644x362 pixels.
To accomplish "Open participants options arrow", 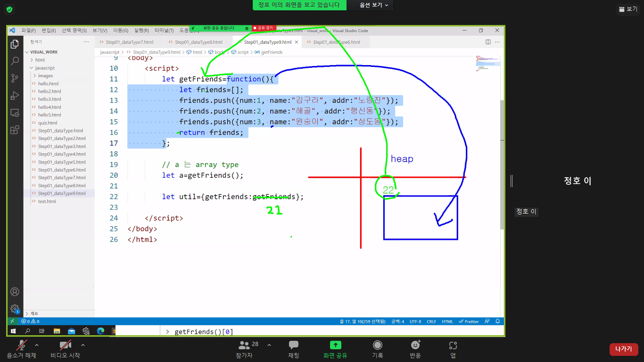I will [269, 345].
